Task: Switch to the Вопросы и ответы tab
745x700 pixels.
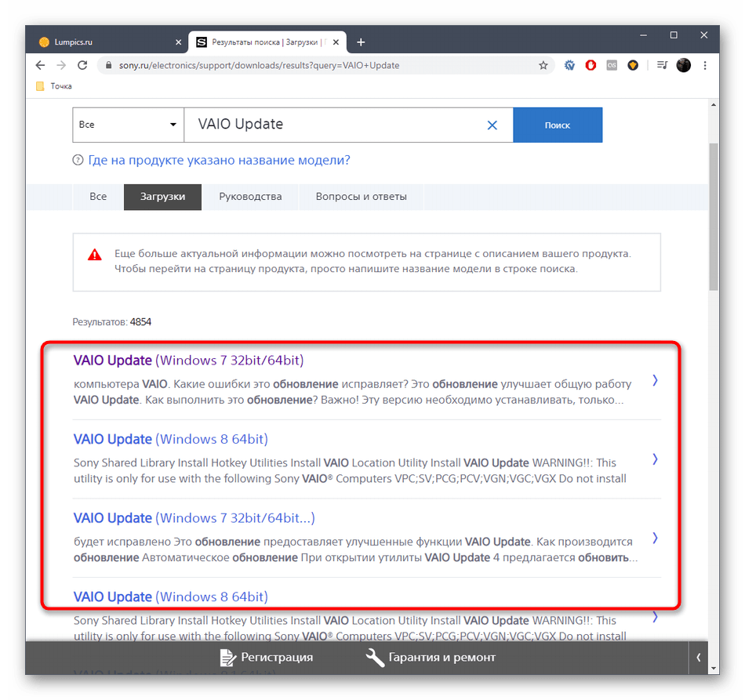Action: [361, 197]
